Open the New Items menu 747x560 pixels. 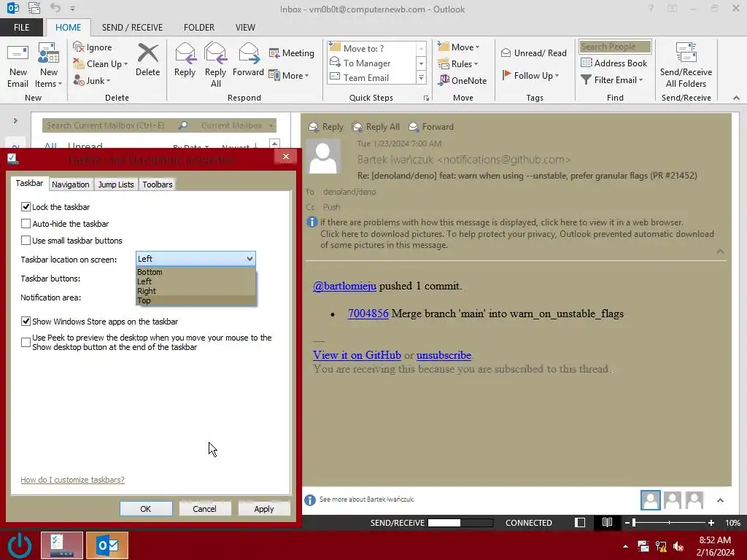49,65
